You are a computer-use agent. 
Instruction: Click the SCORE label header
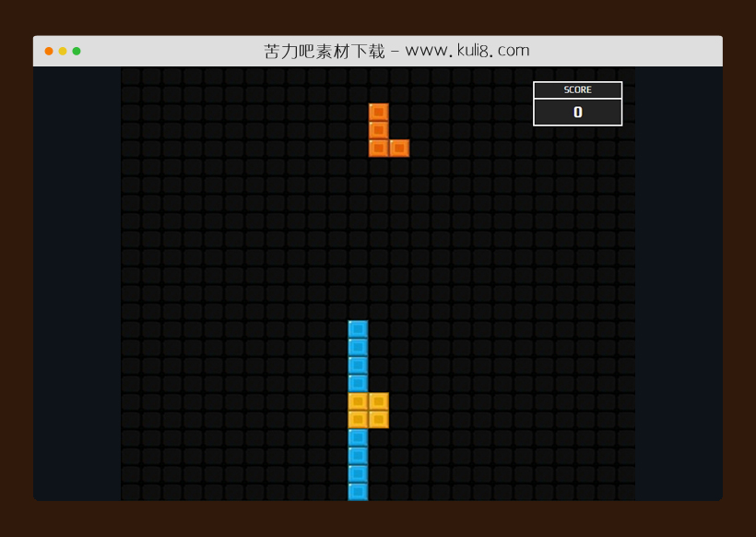(577, 90)
